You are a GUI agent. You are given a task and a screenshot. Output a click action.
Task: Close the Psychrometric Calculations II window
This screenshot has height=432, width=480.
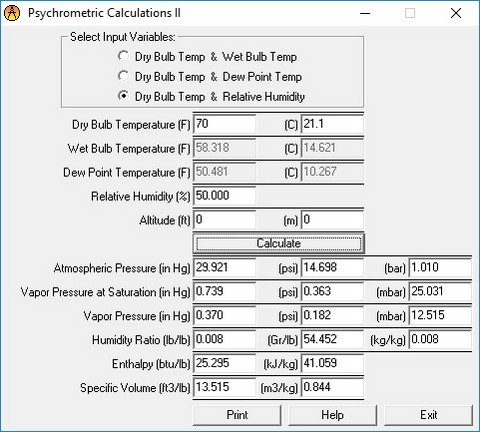coord(456,13)
